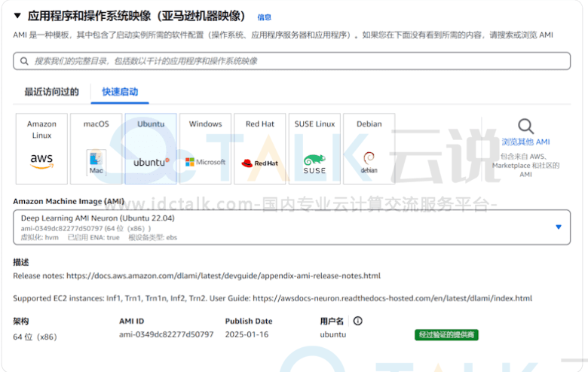Screen dimensions: 588x372
Task: Click the 根设备类型: ebs detail text
Action: (152, 237)
